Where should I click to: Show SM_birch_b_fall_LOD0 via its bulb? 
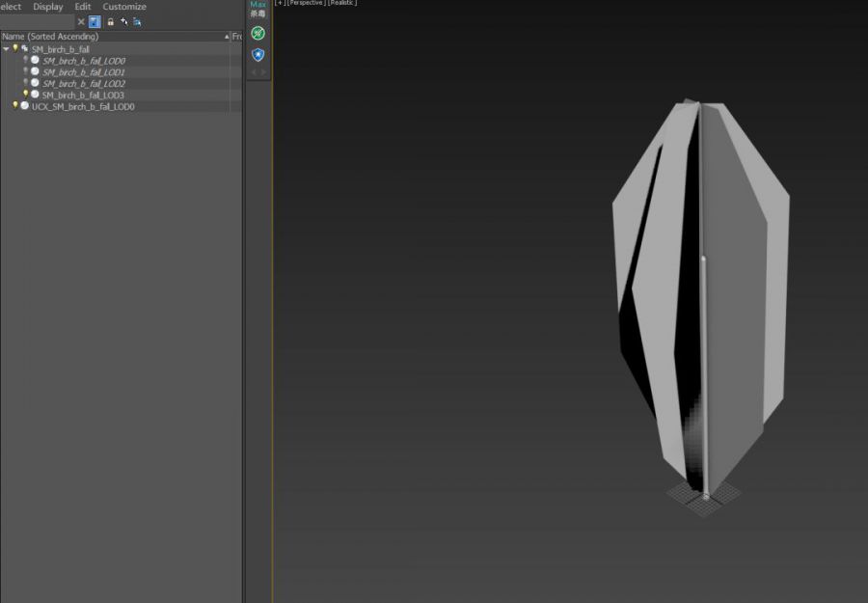25,60
